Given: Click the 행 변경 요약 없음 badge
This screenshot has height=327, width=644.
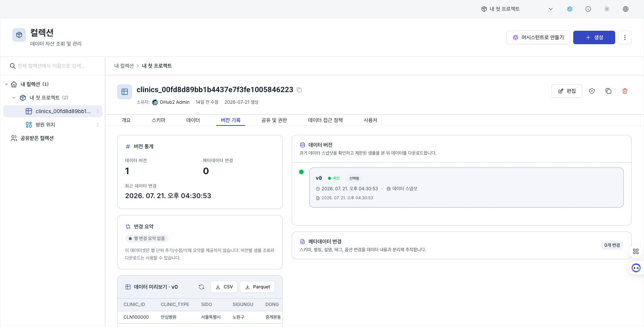Looking at the screenshot, I should click(147, 239).
